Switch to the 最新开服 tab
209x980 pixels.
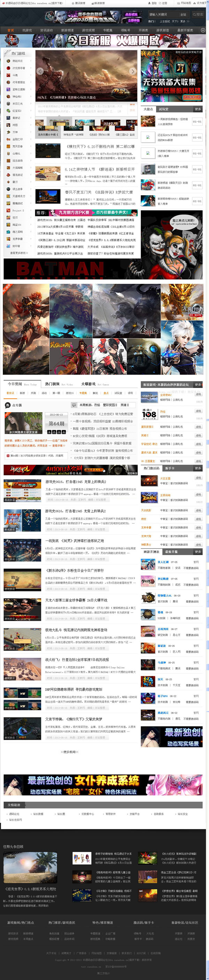pyautogui.click(x=171, y=552)
